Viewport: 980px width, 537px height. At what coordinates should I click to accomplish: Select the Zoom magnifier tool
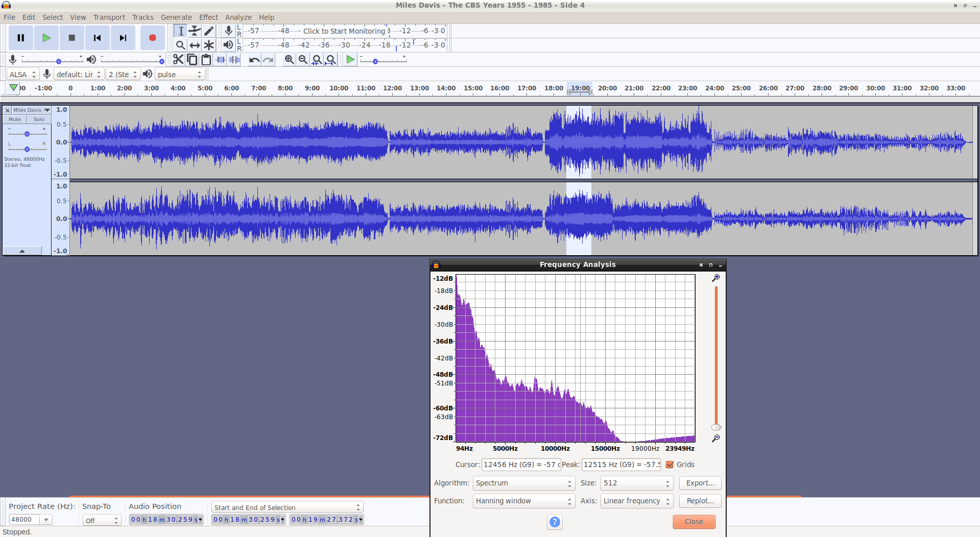pos(181,45)
